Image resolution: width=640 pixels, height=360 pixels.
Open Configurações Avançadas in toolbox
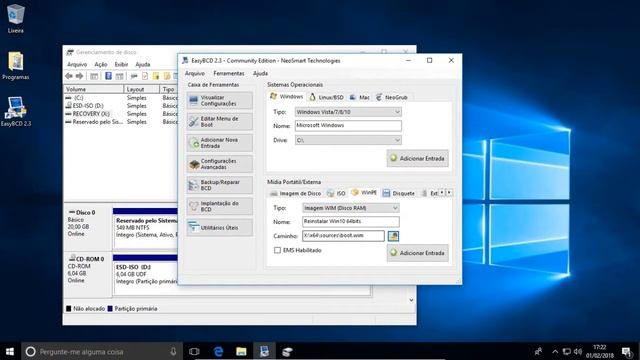pos(220,164)
